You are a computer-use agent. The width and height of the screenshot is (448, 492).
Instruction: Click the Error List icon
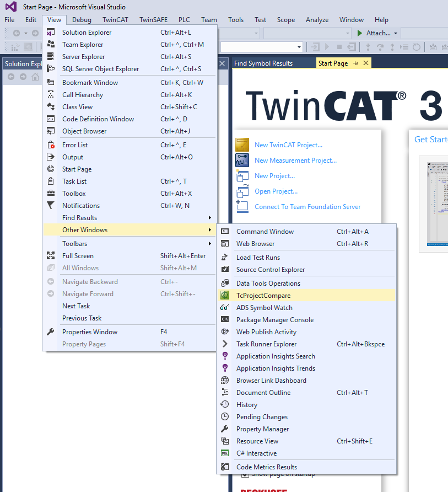[51, 145]
